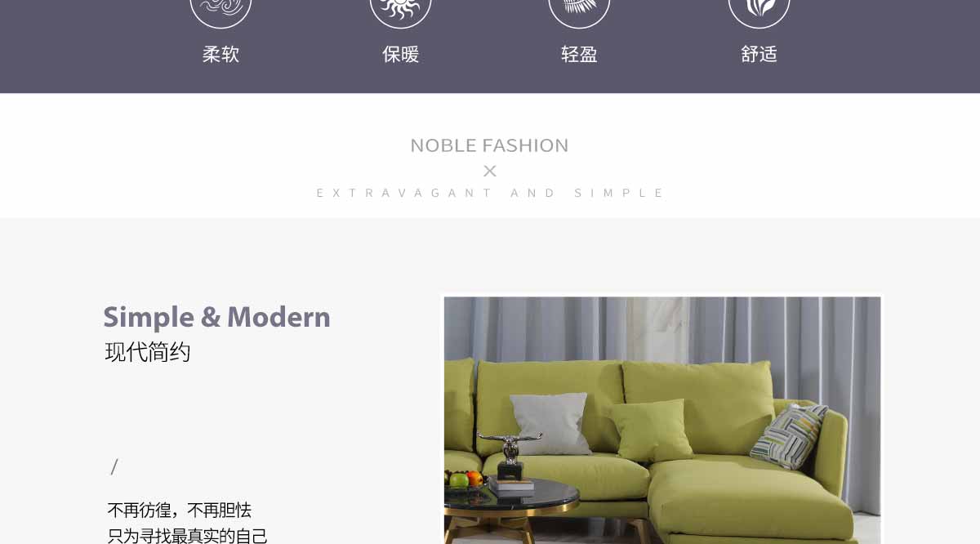Select the 舒适 label
The width and height of the screenshot is (980, 544).
point(759,55)
